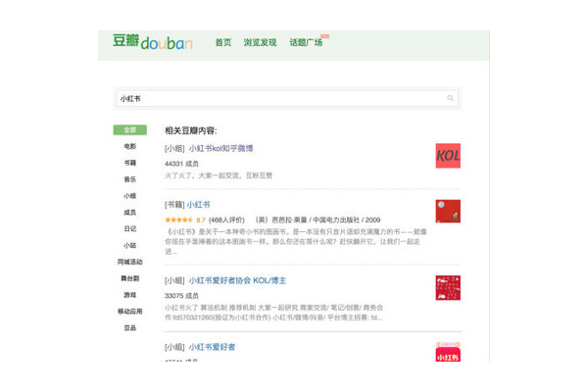The height and width of the screenshot is (392, 588).
Task: Click the red KOL group thumbnail
Action: (x=448, y=156)
